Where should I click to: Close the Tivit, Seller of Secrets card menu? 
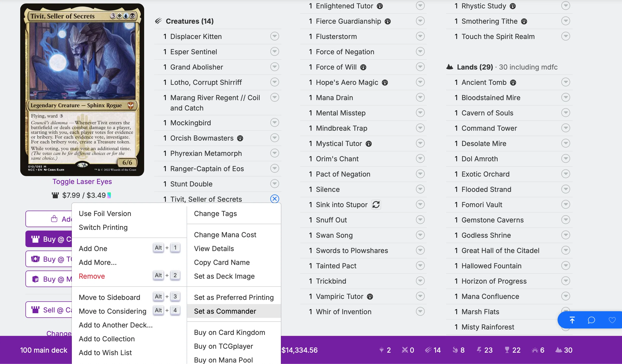click(x=274, y=199)
